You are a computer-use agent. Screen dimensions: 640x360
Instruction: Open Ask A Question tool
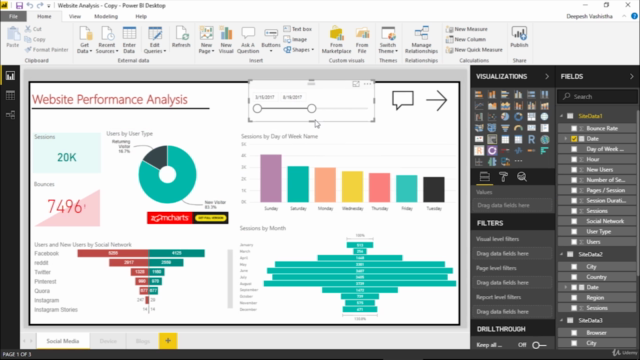[248, 40]
